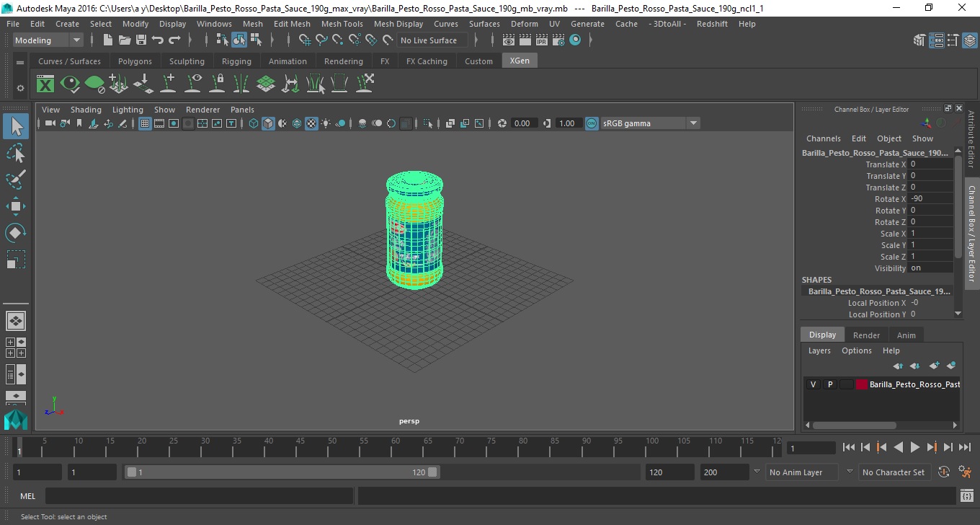The image size is (980, 525).
Task: Click the red layer color swatch
Action: tap(861, 384)
